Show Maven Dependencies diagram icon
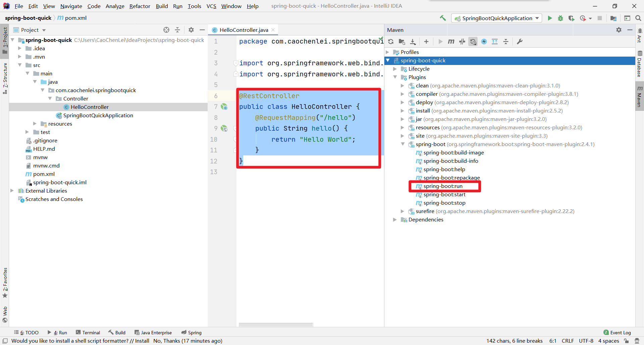This screenshot has width=644, height=345. pyautogui.click(x=495, y=42)
